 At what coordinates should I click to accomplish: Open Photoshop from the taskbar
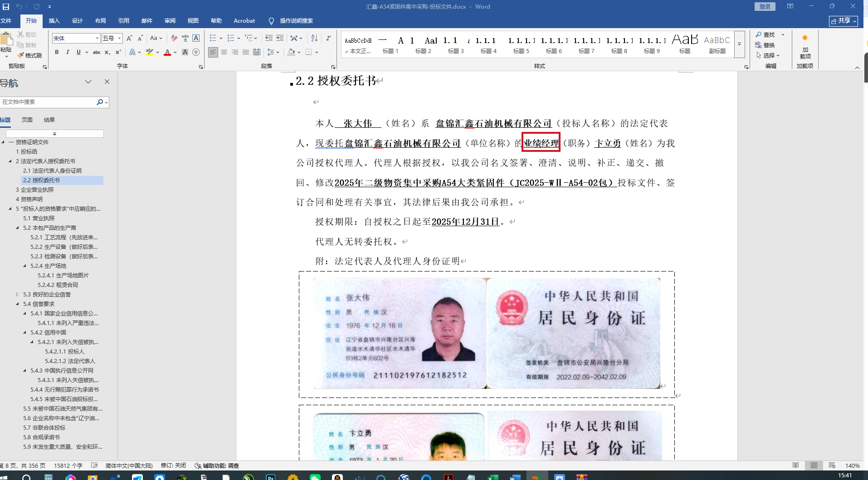pyautogui.click(x=271, y=477)
